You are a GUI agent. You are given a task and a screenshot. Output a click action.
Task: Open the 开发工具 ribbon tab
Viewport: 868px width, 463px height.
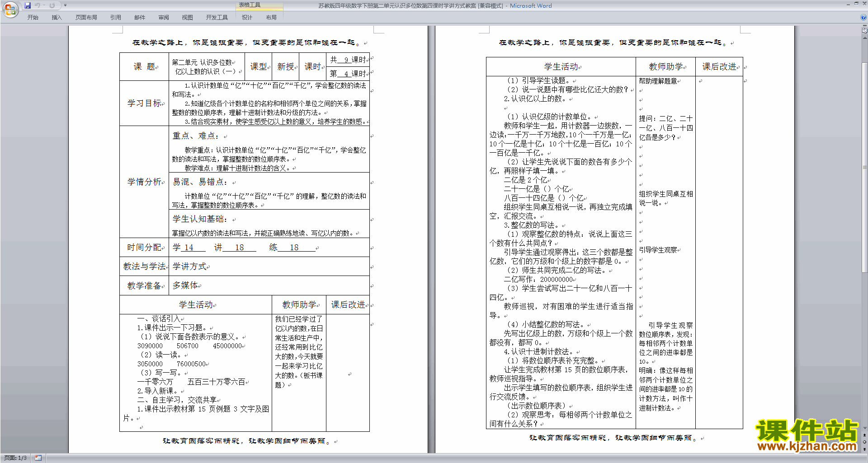tap(217, 18)
